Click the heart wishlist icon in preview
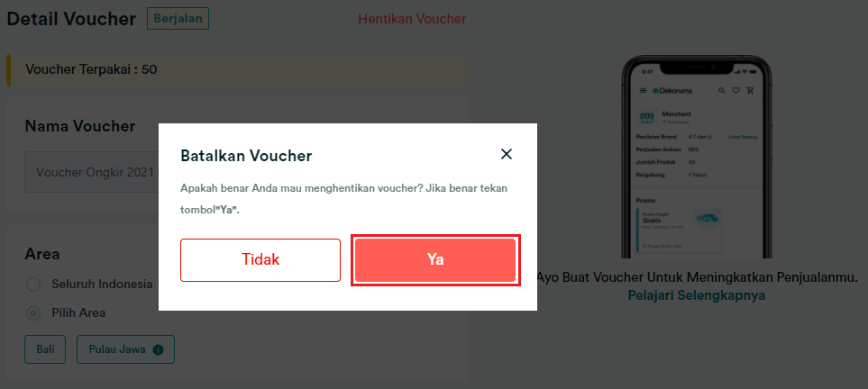Image resolution: width=868 pixels, height=389 pixels. [736, 90]
